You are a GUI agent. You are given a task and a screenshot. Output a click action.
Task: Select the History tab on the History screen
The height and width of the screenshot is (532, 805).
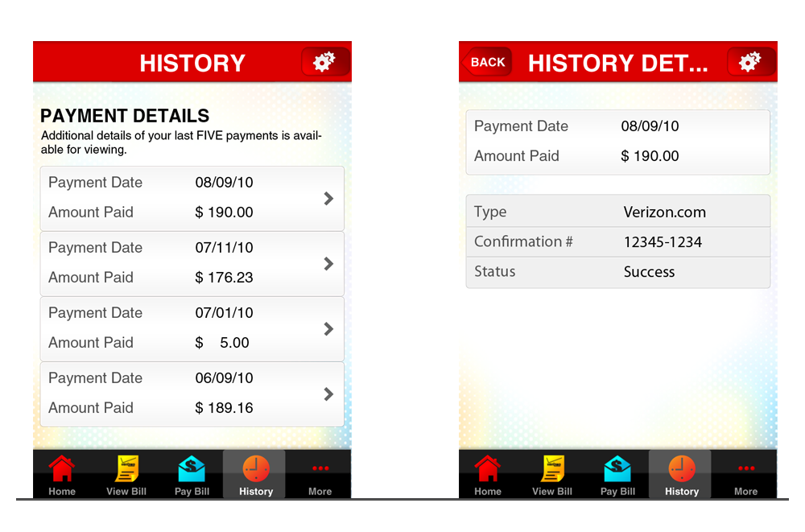click(x=255, y=475)
